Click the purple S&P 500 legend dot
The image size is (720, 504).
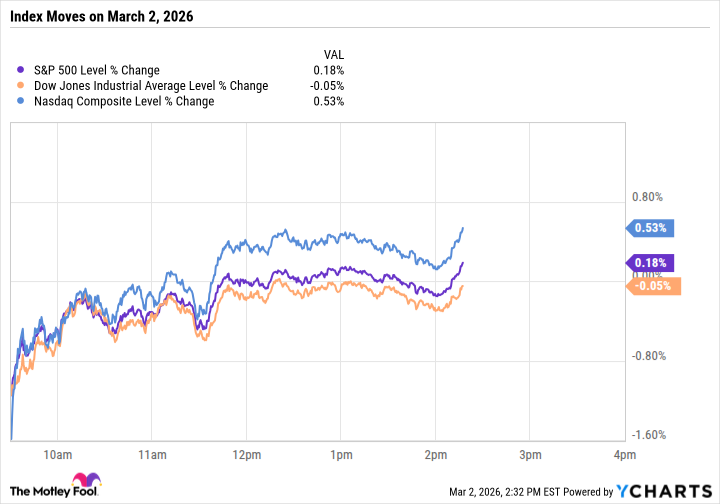[x=21, y=70]
